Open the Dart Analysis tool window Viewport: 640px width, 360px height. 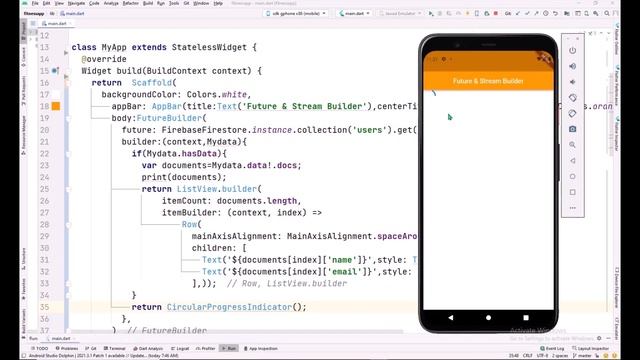tap(148, 349)
